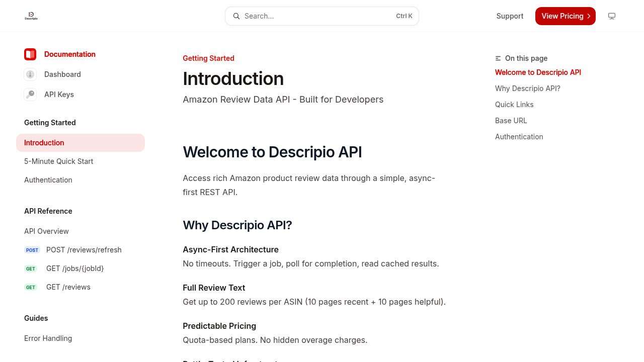Click the Async-First Architecture text
The width and height of the screenshot is (644, 362).
(230, 249)
